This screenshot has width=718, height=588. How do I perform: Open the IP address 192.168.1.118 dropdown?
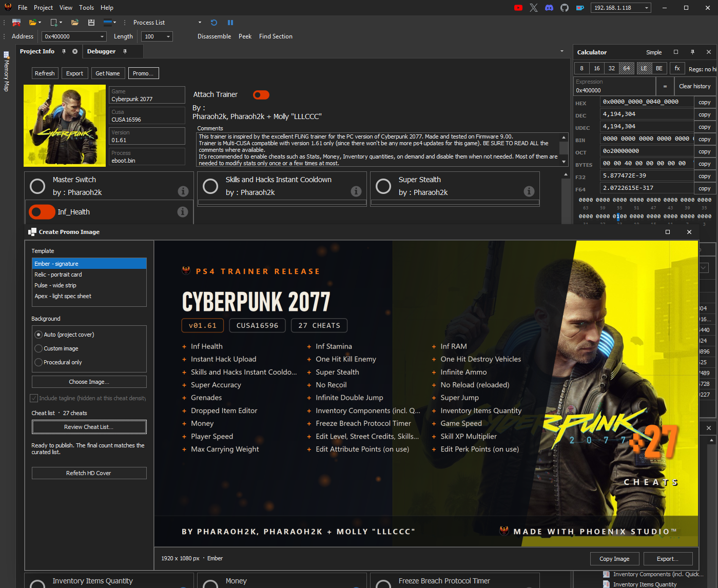click(647, 8)
